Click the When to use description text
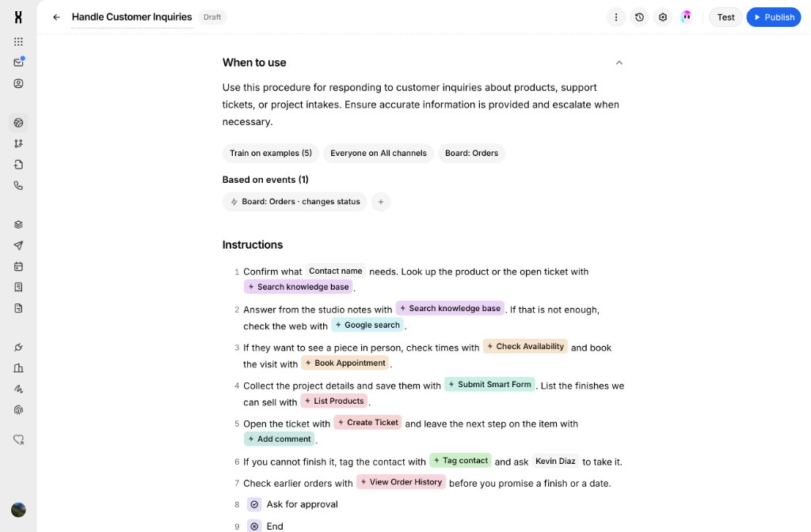 421,104
